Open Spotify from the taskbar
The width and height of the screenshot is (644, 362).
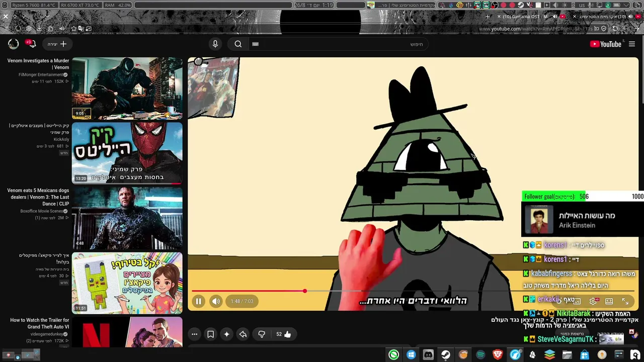[480, 355]
